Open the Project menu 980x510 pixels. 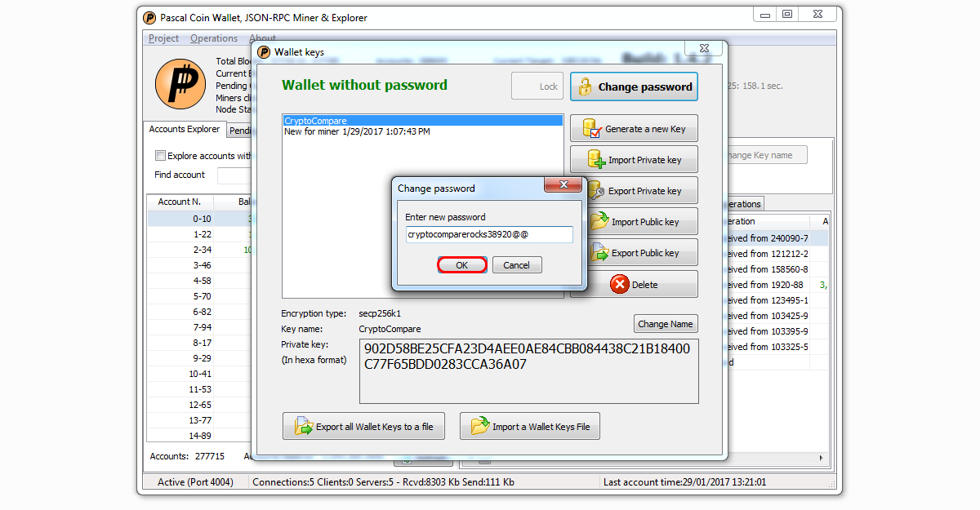tap(163, 38)
